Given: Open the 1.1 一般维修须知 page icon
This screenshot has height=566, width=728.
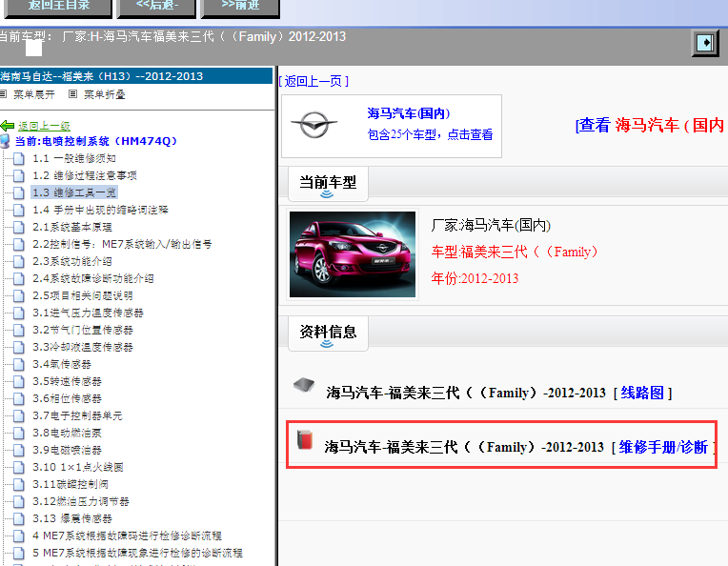Looking at the screenshot, I should 19,159.
